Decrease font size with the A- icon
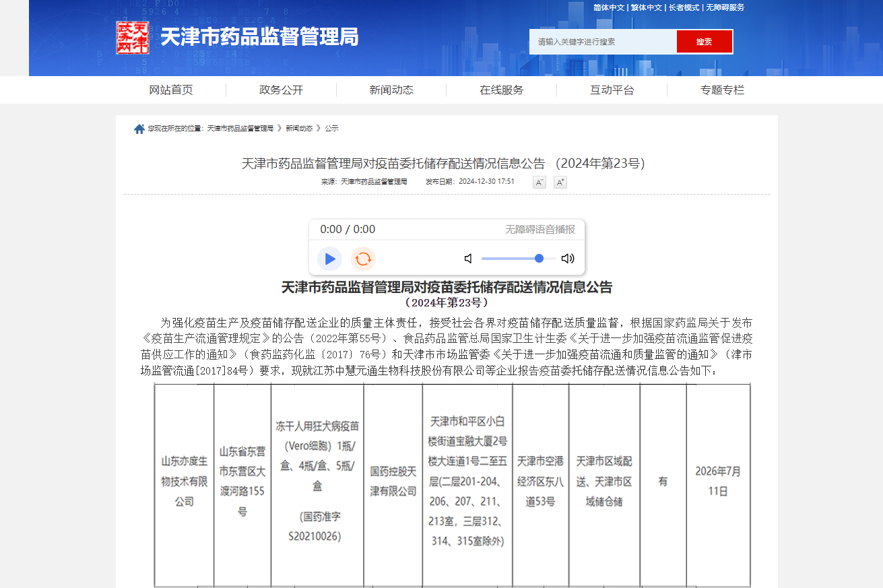The width and height of the screenshot is (883, 588). coord(539,182)
